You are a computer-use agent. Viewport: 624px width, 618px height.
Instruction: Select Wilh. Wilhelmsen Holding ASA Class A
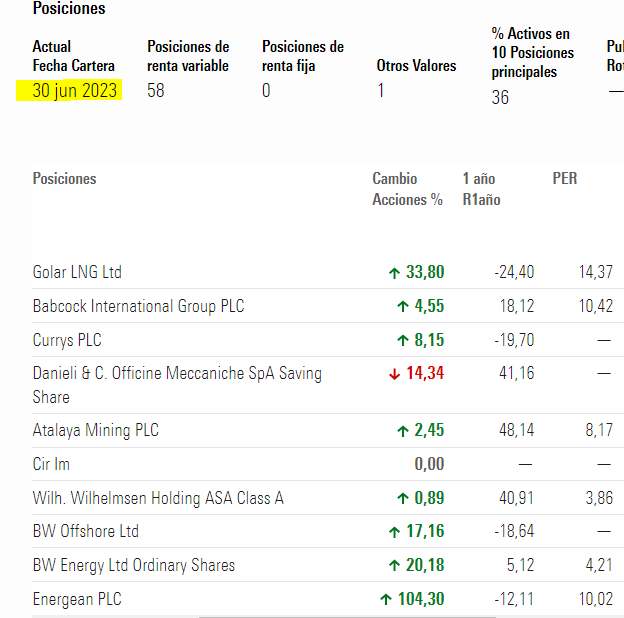coord(158,498)
